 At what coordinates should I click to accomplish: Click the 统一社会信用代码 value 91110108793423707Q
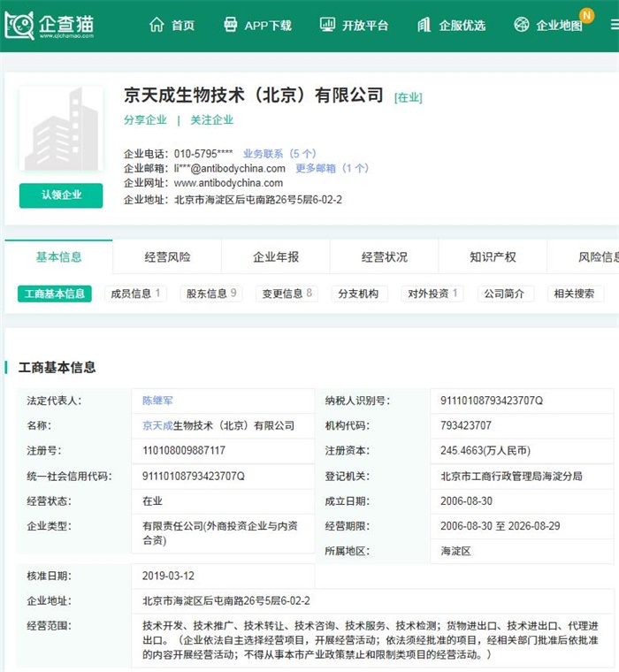(194, 476)
